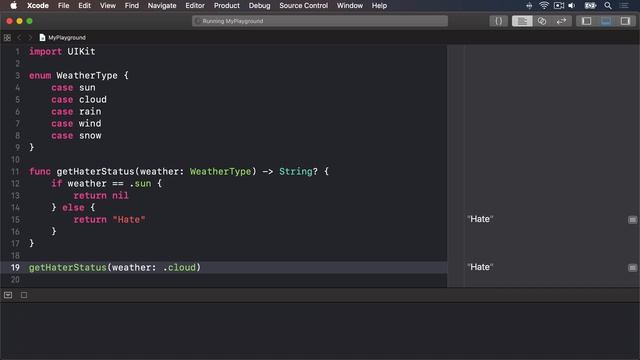Image resolution: width=640 pixels, height=360 pixels.
Task: Open the Debug menu
Action: (259, 6)
